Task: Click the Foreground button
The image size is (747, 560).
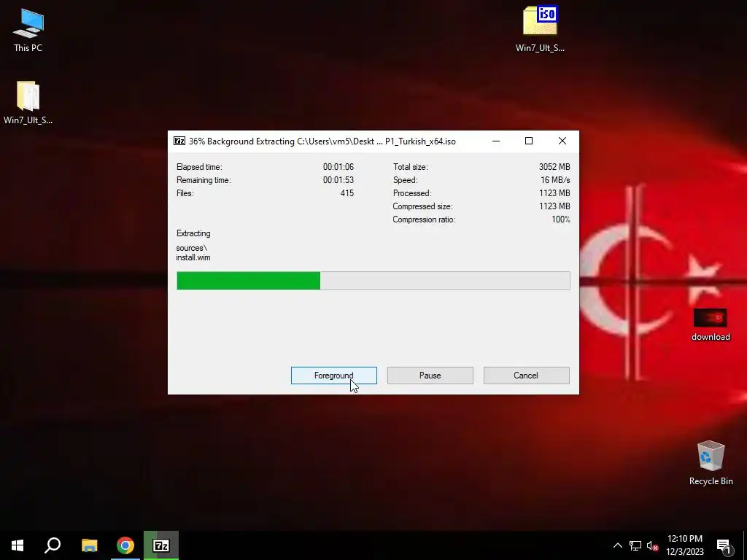Action: (x=333, y=376)
